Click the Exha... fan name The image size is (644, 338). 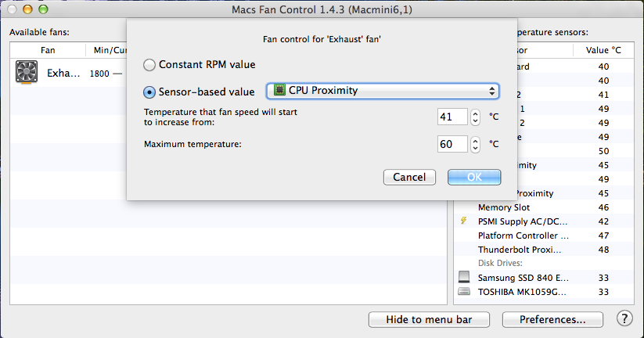(x=63, y=73)
